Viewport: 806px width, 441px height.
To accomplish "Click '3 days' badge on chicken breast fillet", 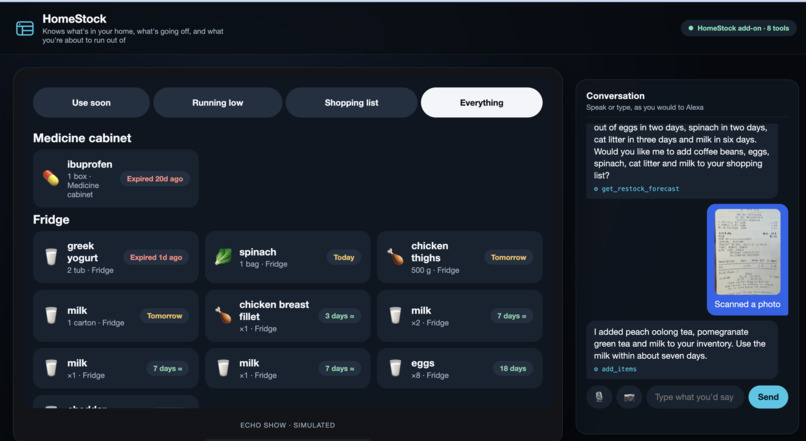I will 339,316.
